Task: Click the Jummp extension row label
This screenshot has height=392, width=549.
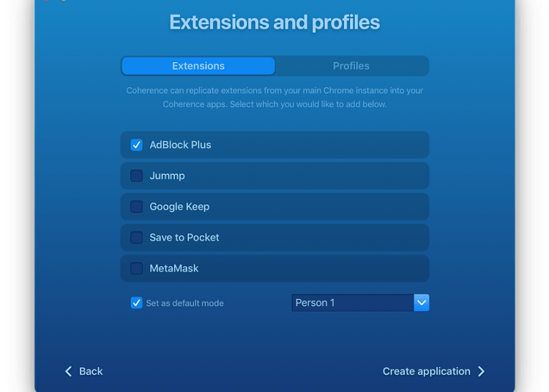Action: click(167, 176)
